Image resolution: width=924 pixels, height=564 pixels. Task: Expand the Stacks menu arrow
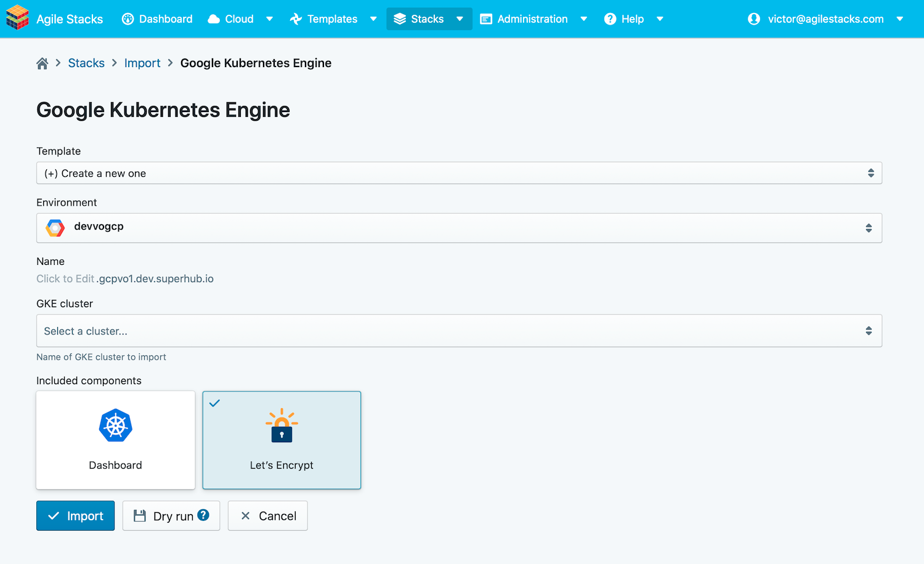point(460,19)
